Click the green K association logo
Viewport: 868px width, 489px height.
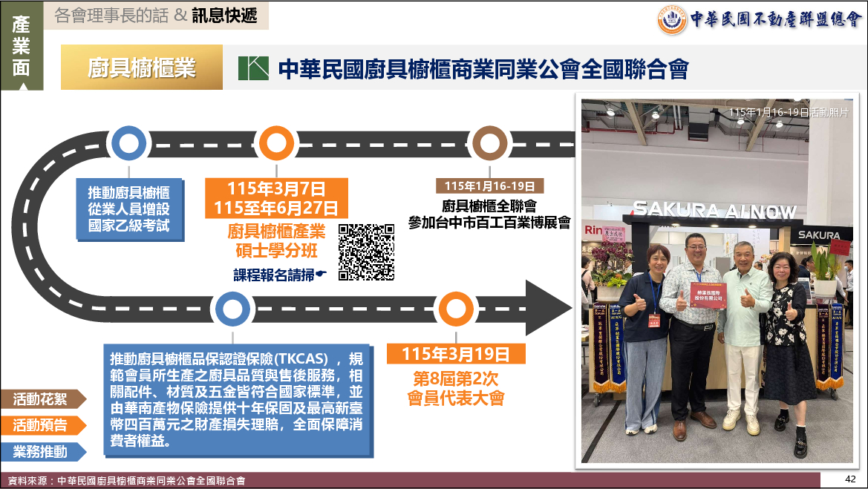pyautogui.click(x=253, y=68)
